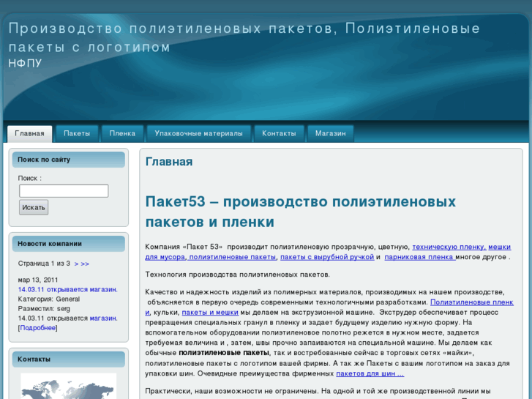The height and width of the screenshot is (399, 532).
Task: Go to next news page with the > arrow
Action: [76, 264]
